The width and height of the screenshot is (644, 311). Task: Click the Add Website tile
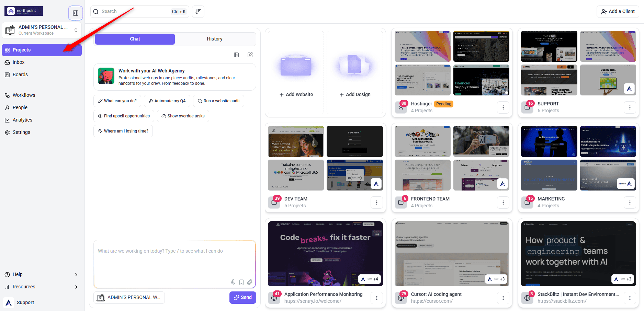point(296,73)
